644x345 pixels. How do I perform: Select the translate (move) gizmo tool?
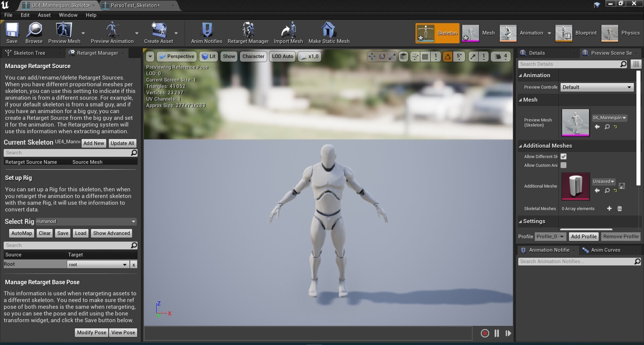[372, 56]
